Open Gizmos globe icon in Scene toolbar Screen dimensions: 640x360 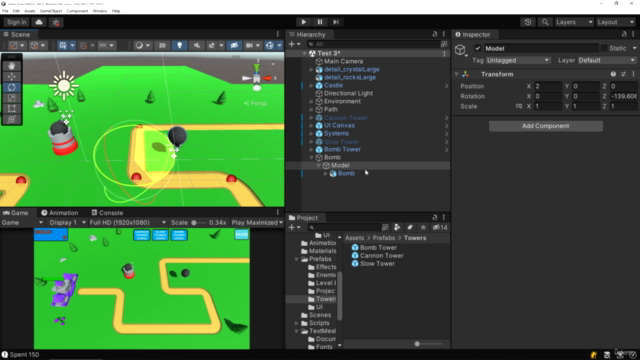[269, 45]
